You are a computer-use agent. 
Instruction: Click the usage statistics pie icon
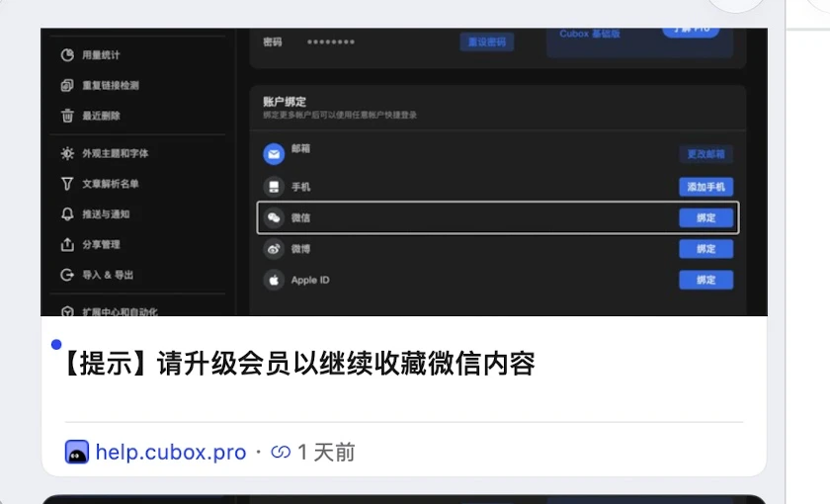[67, 55]
